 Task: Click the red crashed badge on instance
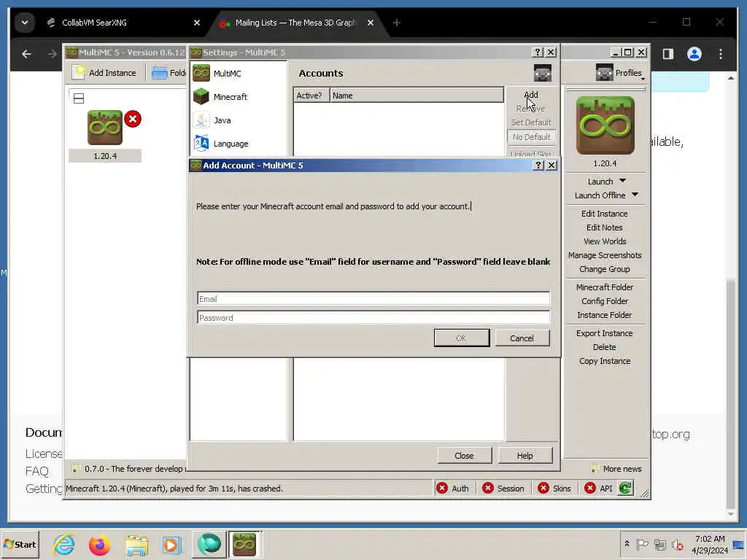click(x=133, y=119)
